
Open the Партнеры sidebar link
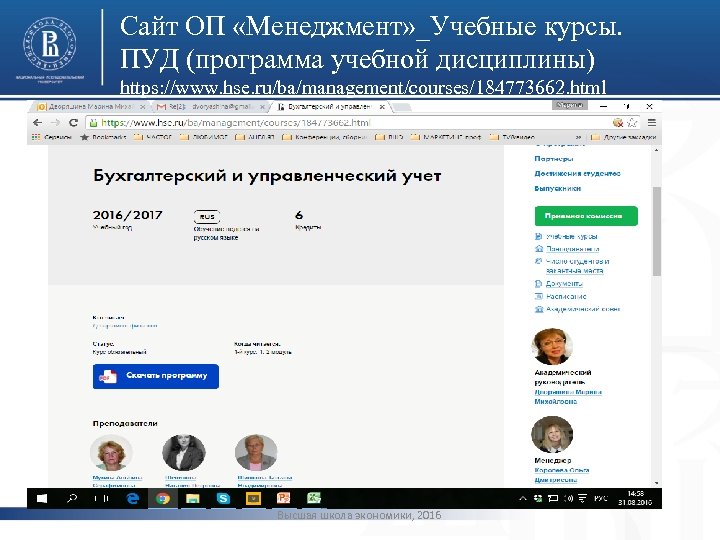coord(554,158)
